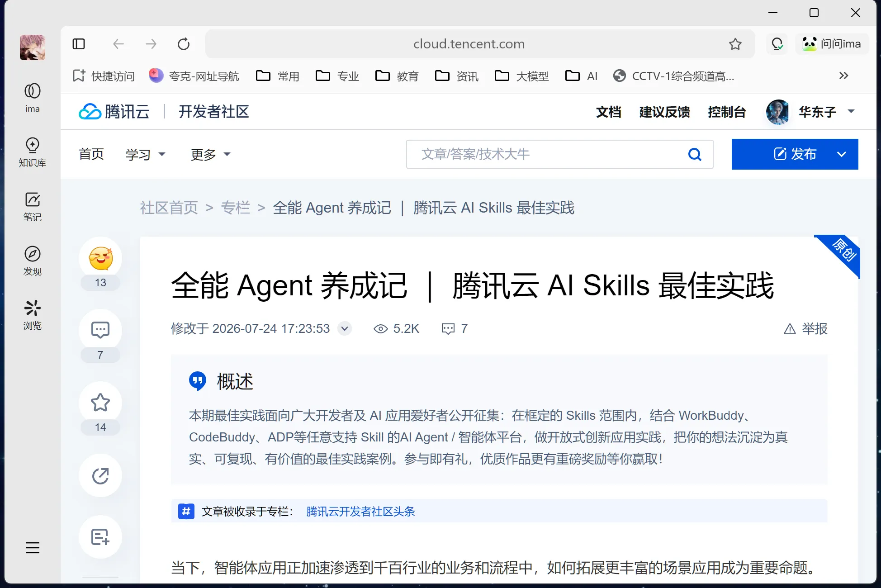This screenshot has width=881, height=588.
Task: Open the 大模型 bookmark folder
Action: click(522, 76)
